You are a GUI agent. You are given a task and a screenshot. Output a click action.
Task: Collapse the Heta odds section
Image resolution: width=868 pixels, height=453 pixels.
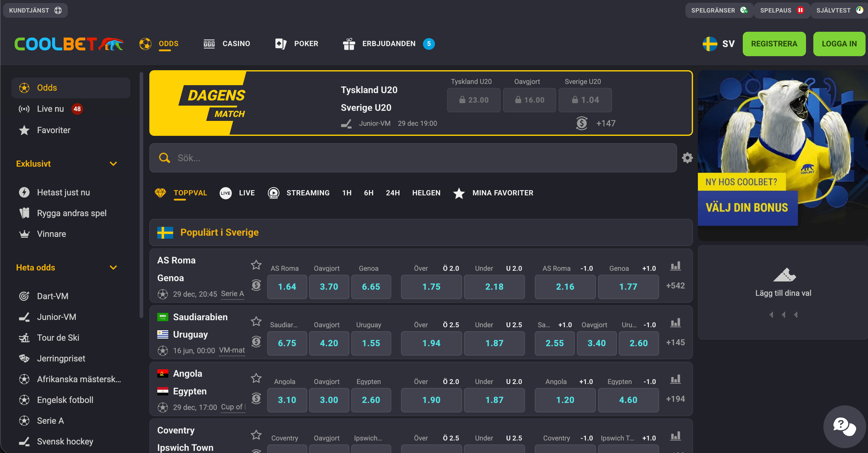coord(113,267)
